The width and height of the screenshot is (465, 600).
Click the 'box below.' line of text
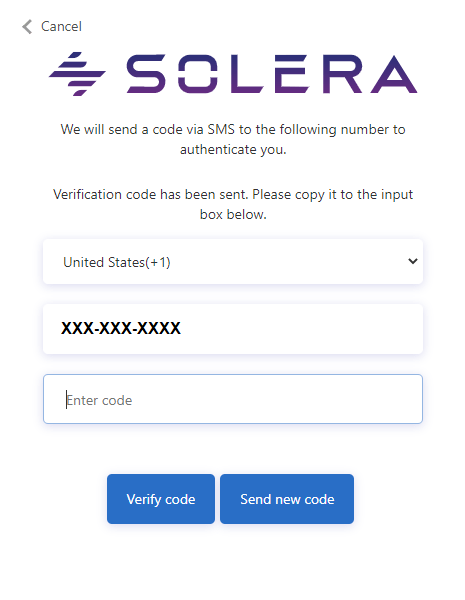233,214
